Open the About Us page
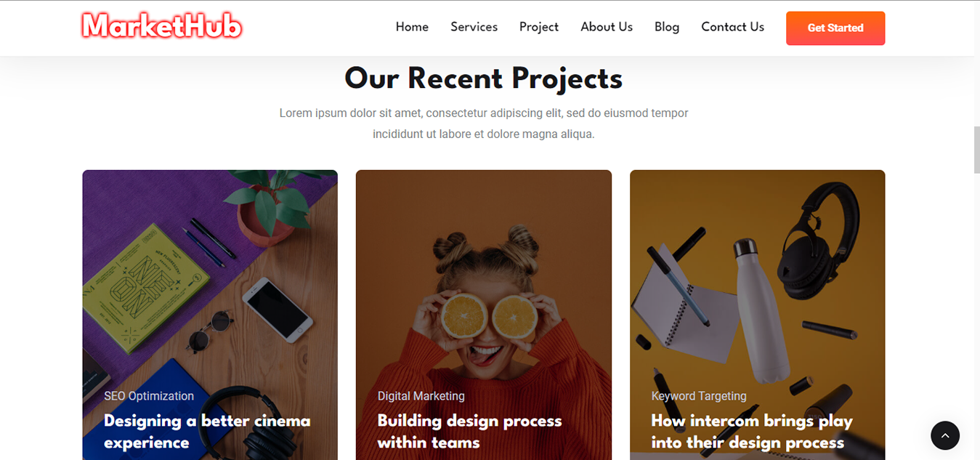 pos(607,27)
